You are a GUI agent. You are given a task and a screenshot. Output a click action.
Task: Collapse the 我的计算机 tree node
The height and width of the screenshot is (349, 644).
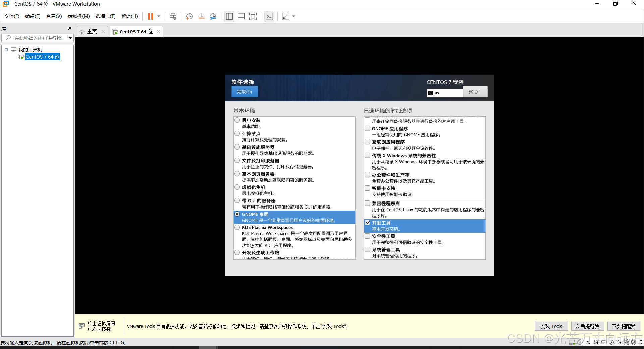tap(6, 50)
